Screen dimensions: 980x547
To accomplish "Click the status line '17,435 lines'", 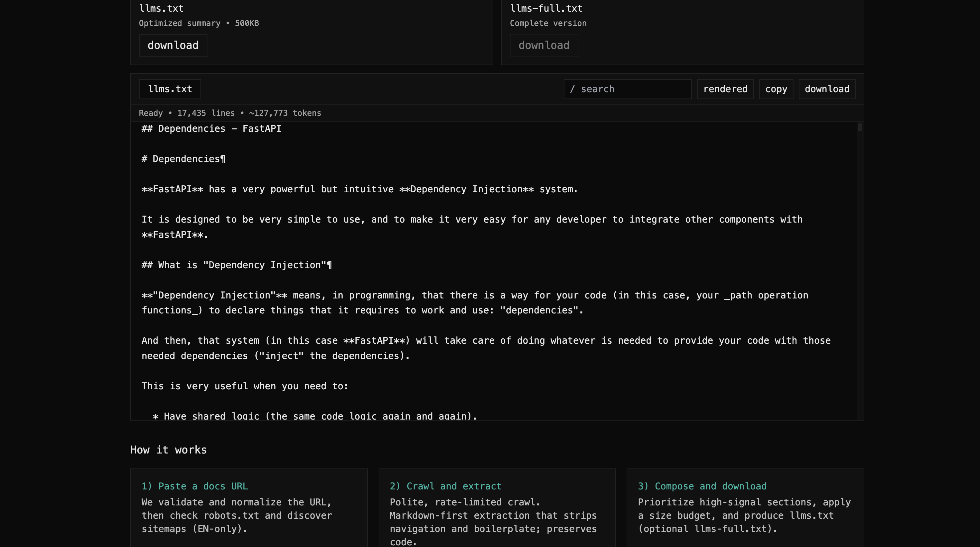I will [206, 113].
